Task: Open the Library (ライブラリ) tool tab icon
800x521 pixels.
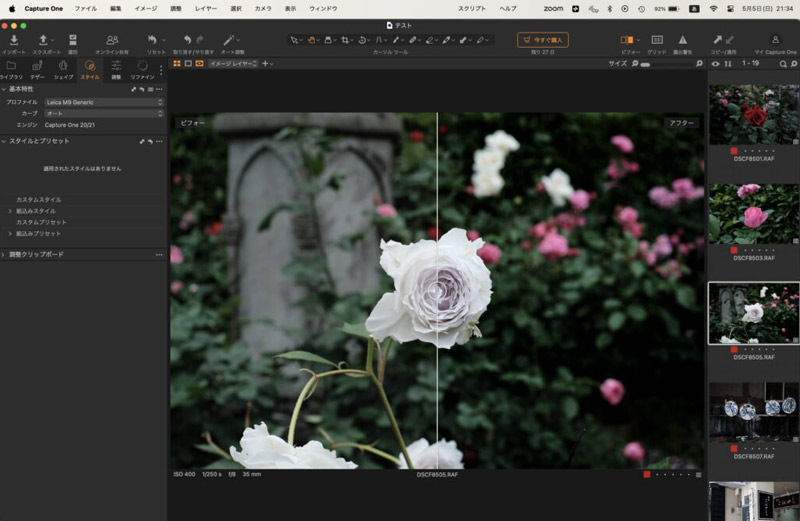Action: tap(10, 66)
